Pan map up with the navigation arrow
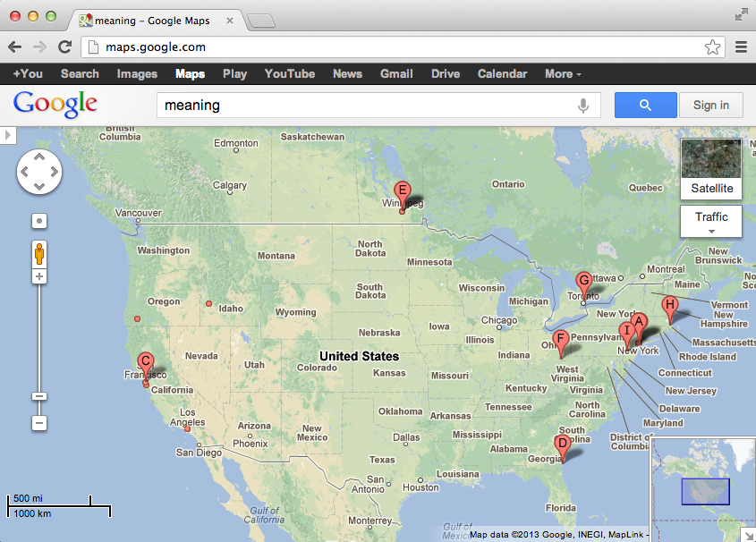 point(39,157)
